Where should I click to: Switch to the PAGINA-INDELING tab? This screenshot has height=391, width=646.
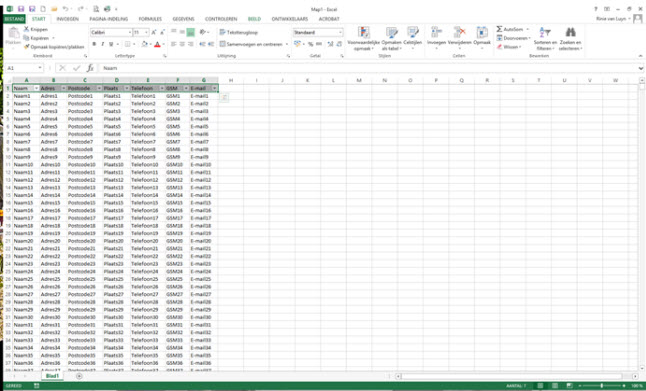(x=109, y=19)
